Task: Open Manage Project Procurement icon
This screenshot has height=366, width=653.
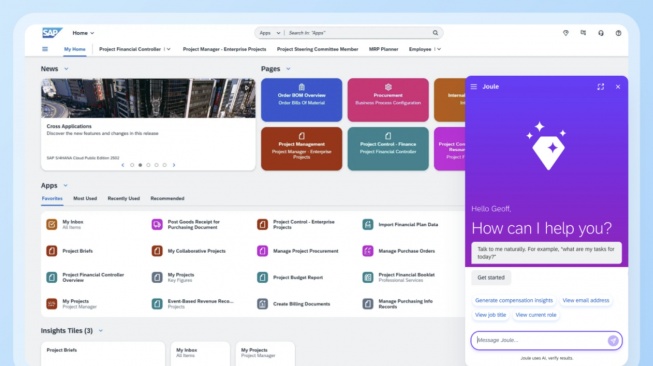Action: (x=262, y=251)
